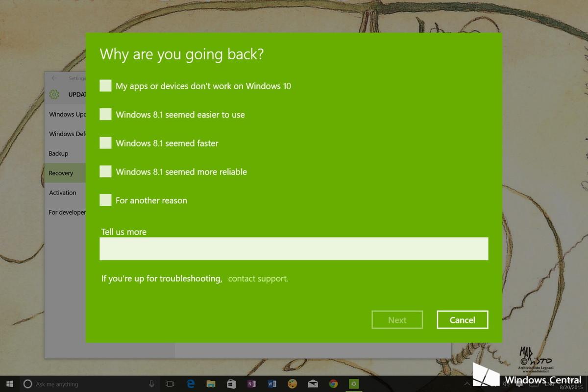588x392 pixels.
Task: Open Windows Update in Settings sidebar
Action: 67,114
